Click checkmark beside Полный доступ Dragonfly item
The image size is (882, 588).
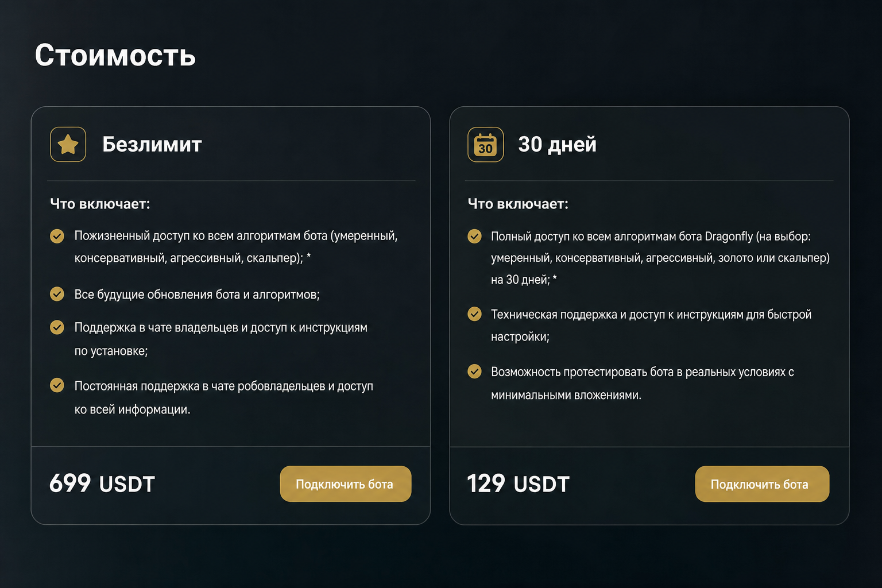tap(474, 236)
